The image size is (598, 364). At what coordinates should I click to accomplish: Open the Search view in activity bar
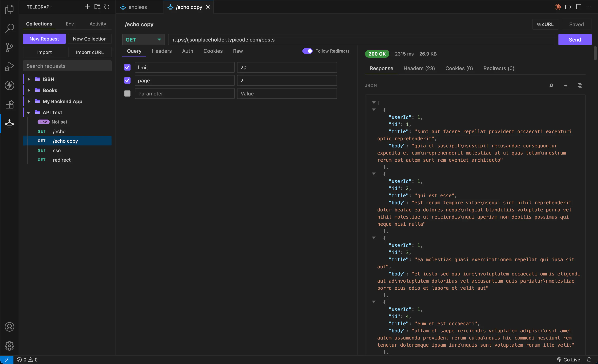(9, 28)
